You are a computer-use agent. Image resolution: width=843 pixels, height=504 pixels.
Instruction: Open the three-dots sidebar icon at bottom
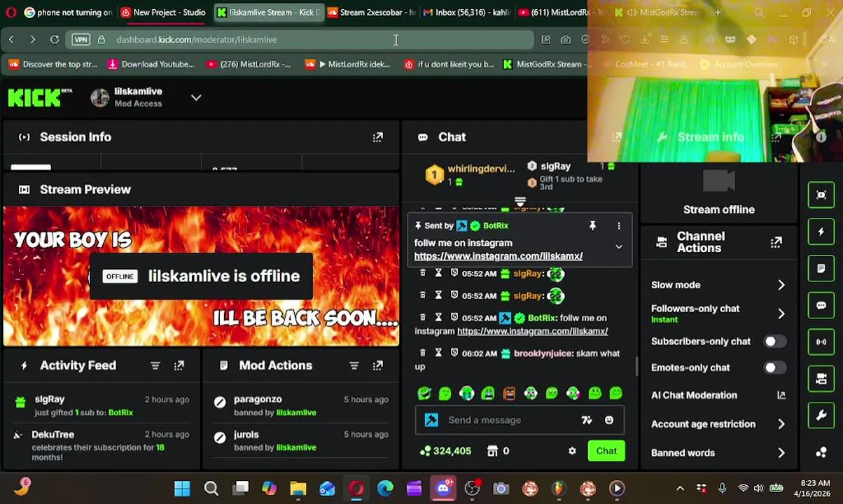821,452
